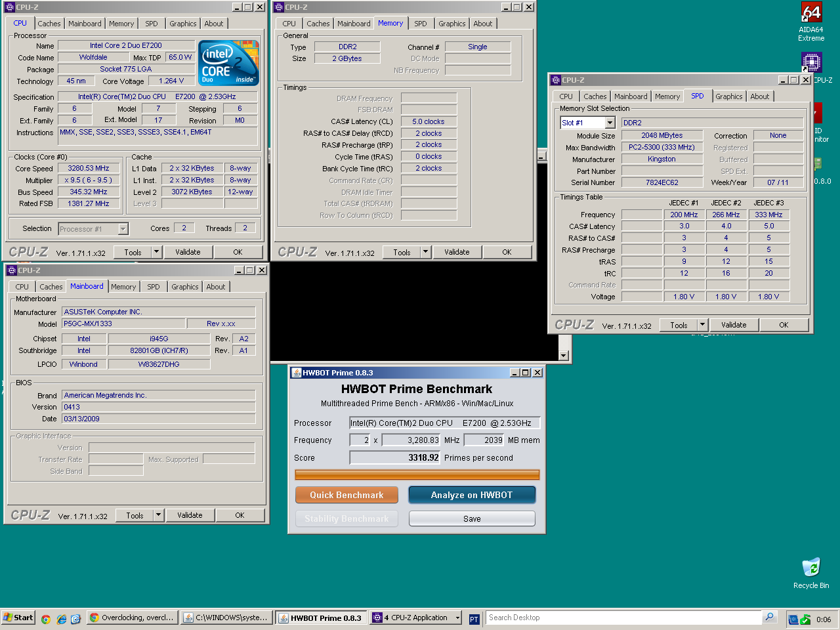Image resolution: width=840 pixels, height=630 pixels.
Task: Launch Internet Explorer from quick launch
Action: tap(61, 618)
